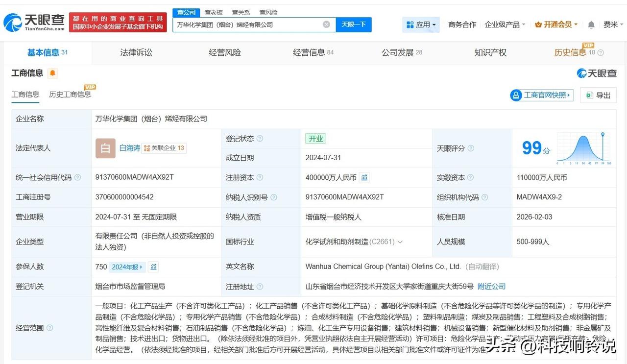Open the 工商官网快照 snapshot button
Viewport: 627px width, 364px height.
click(x=542, y=95)
